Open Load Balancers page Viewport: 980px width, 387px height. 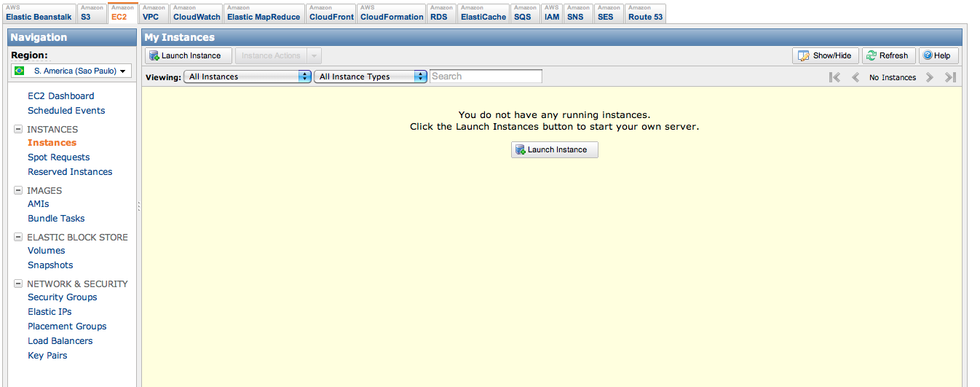[x=60, y=340]
